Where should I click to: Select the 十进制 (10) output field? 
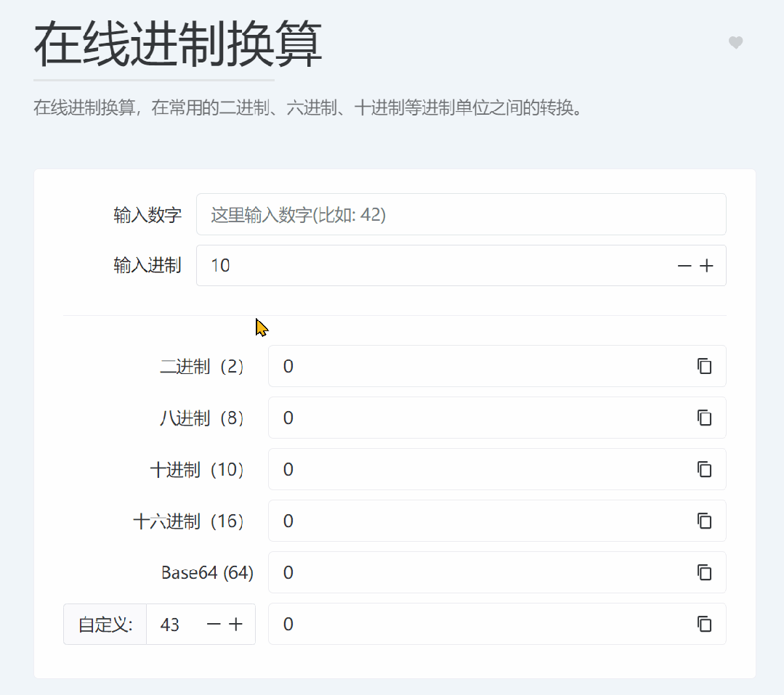click(x=497, y=469)
